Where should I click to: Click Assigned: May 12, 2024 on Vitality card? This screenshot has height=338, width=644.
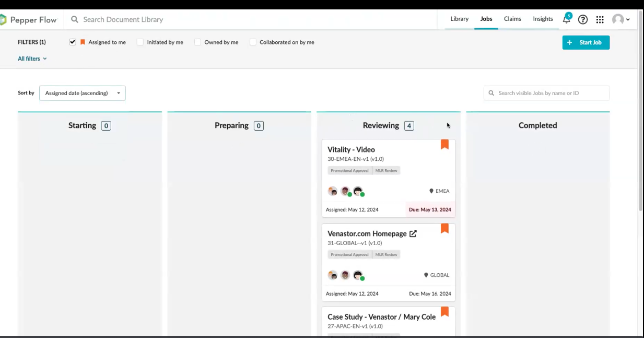pos(352,209)
